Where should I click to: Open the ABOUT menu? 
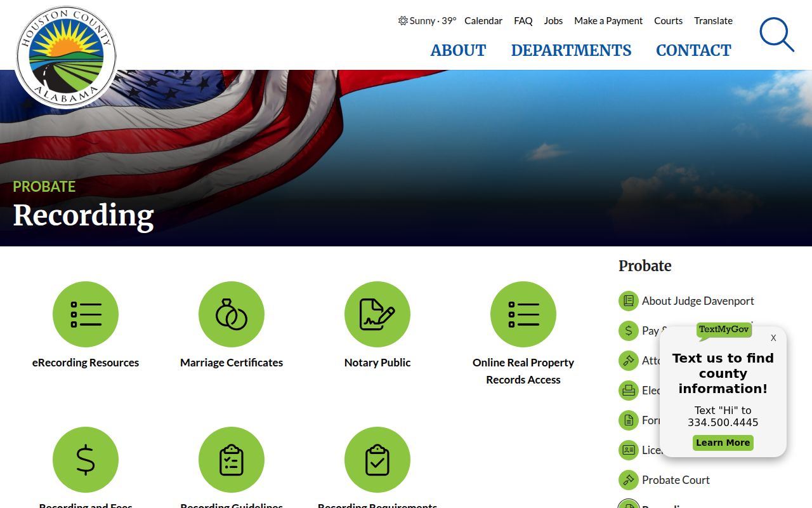(458, 51)
